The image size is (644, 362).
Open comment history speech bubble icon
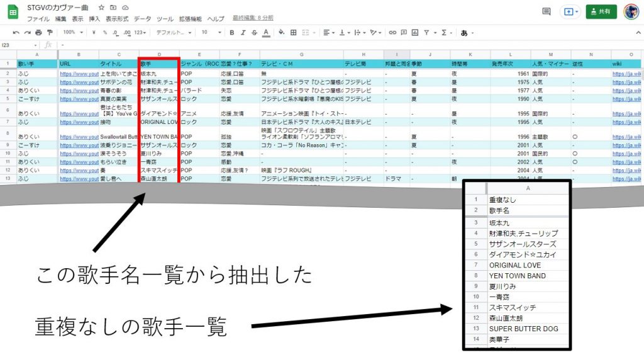click(x=546, y=11)
